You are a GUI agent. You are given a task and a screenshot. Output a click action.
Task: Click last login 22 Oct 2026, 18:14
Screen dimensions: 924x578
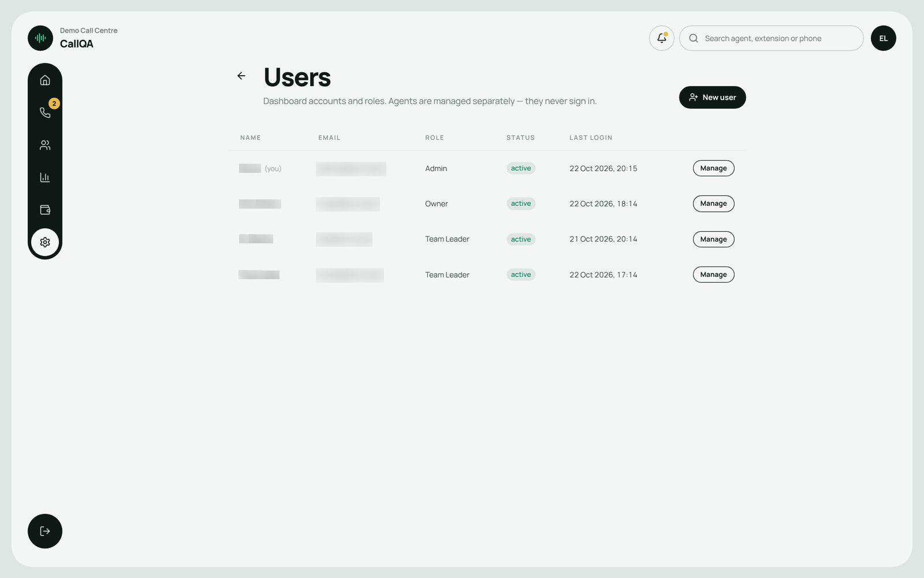603,203
